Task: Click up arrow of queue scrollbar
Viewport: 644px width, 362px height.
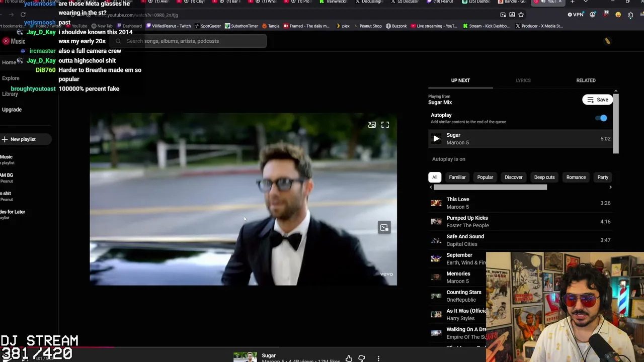Action: tap(616, 91)
